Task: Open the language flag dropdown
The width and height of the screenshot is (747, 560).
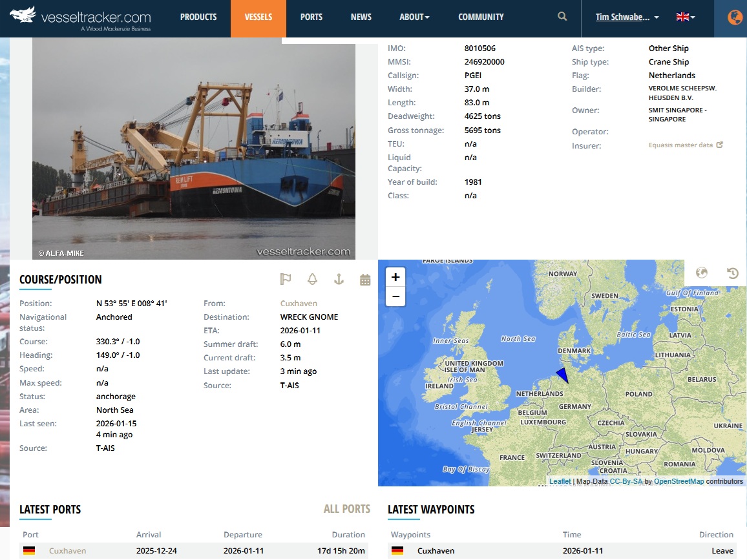Action: (x=686, y=17)
